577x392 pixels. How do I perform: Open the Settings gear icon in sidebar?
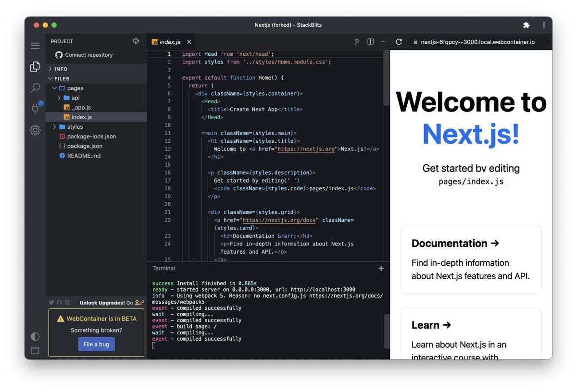[x=35, y=130]
